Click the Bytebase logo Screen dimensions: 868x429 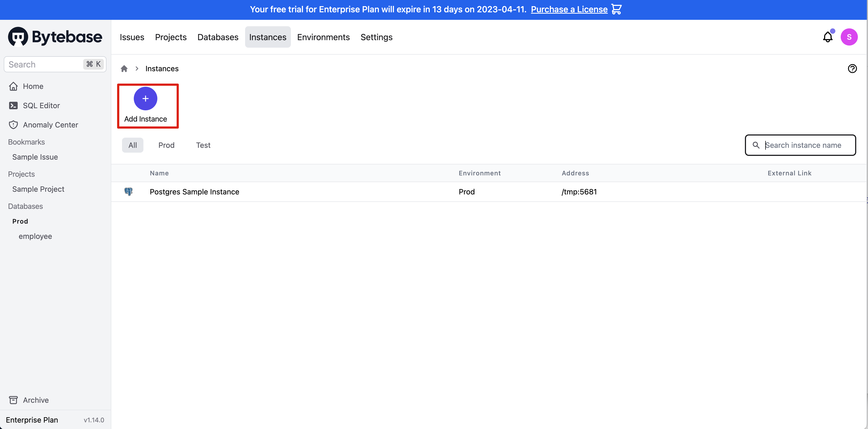(55, 37)
